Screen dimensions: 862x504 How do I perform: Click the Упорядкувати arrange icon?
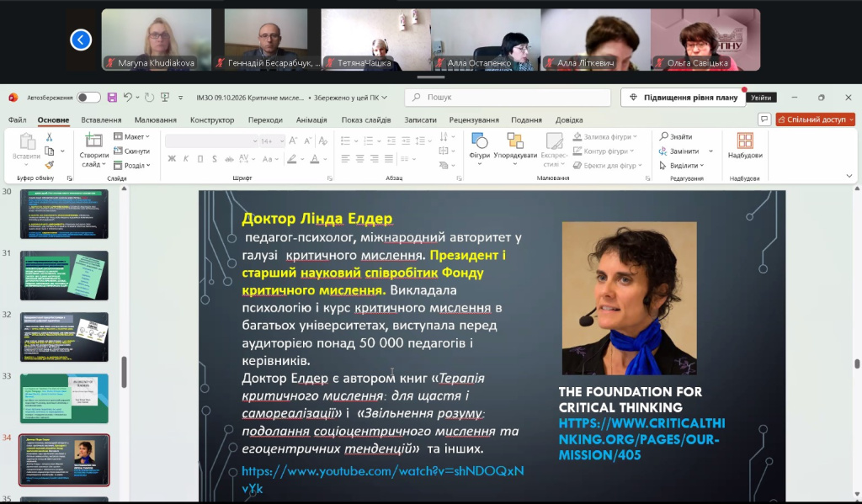515,141
